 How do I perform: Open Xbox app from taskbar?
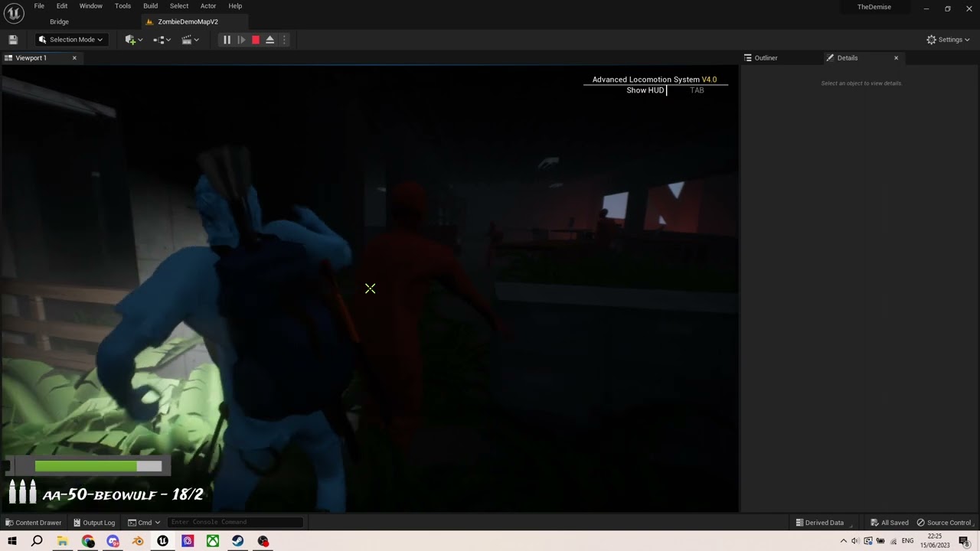213,541
